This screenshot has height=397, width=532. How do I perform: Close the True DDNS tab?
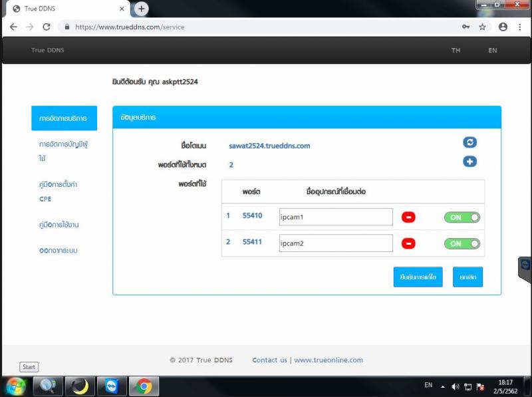click(122, 9)
